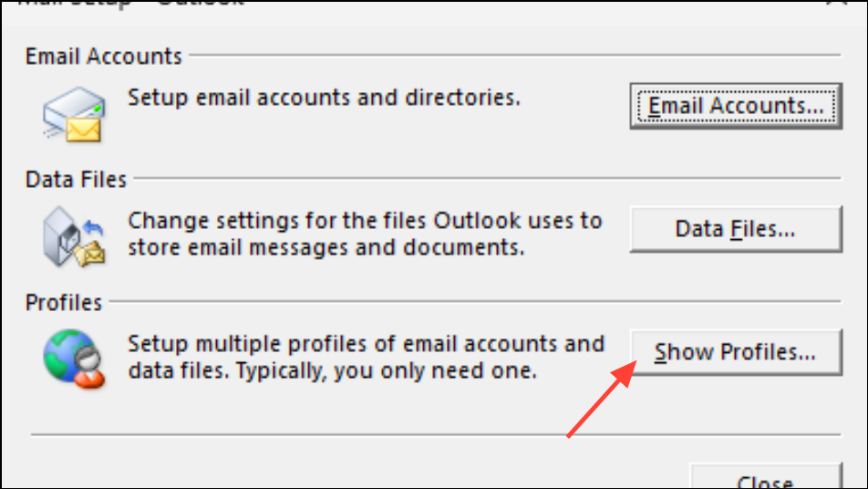Click the window X in title bar

point(838,3)
